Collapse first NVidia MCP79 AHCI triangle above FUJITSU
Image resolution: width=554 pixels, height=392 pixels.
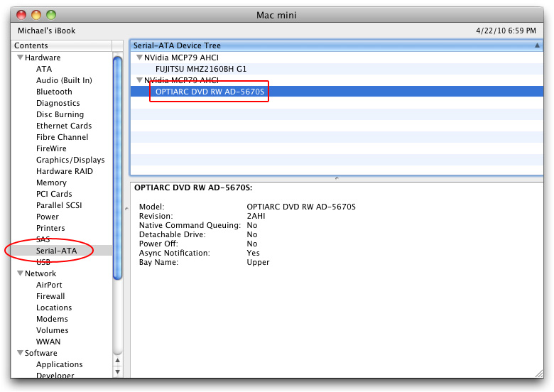pos(139,58)
